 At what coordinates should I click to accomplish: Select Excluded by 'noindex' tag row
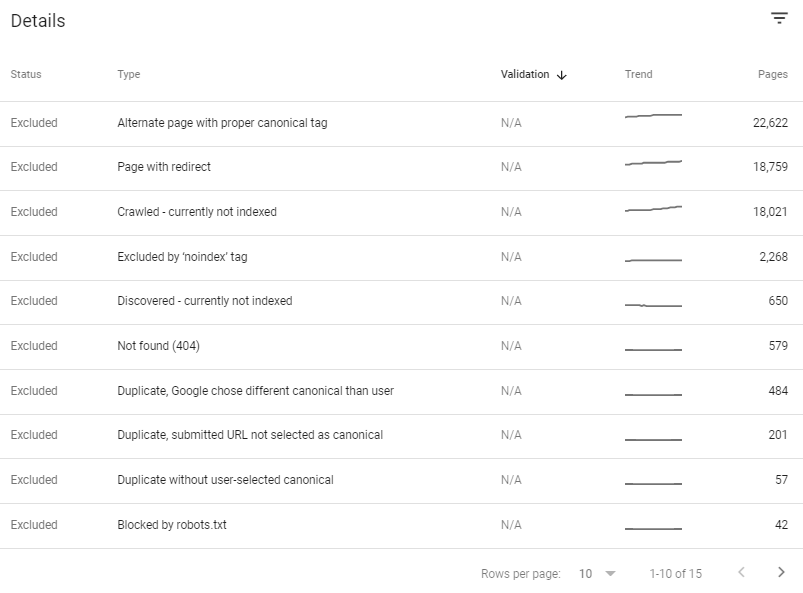click(402, 258)
